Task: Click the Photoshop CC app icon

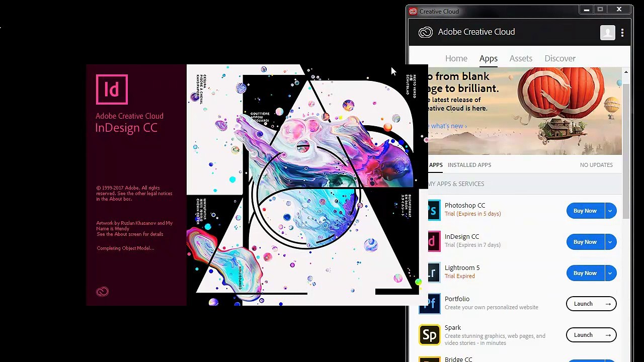Action: pyautogui.click(x=434, y=210)
